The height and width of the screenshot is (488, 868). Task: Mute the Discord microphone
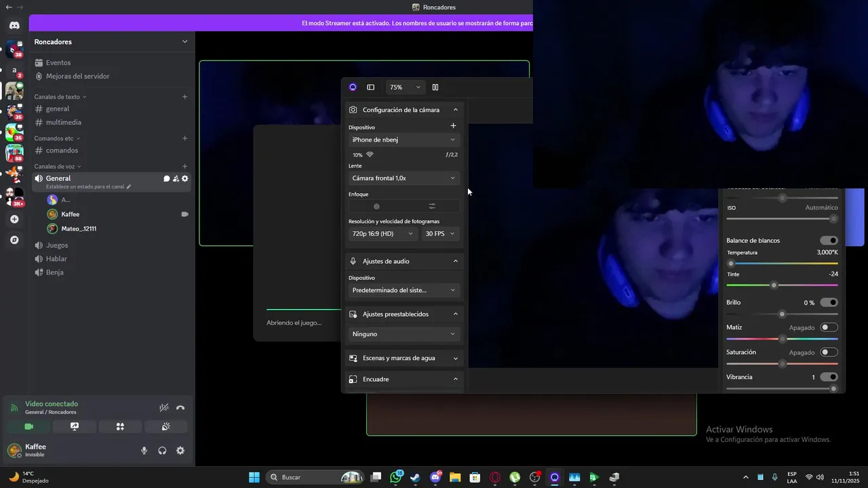coord(144,451)
